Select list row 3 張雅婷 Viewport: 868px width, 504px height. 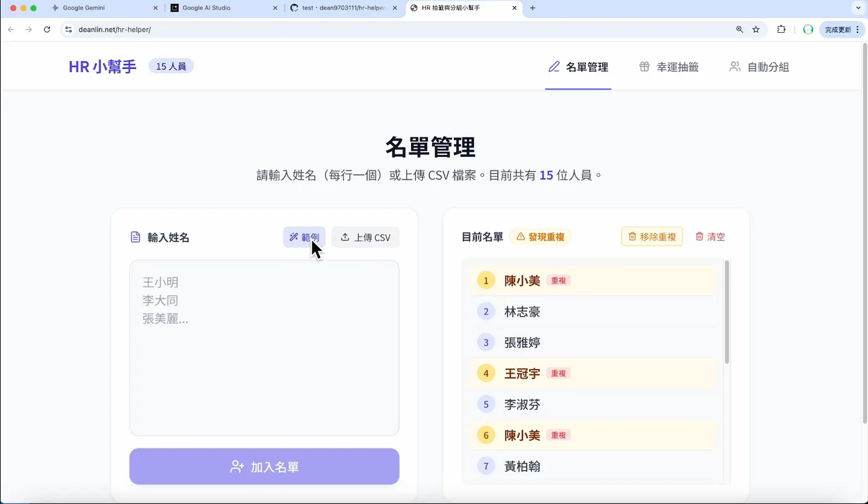click(x=593, y=343)
